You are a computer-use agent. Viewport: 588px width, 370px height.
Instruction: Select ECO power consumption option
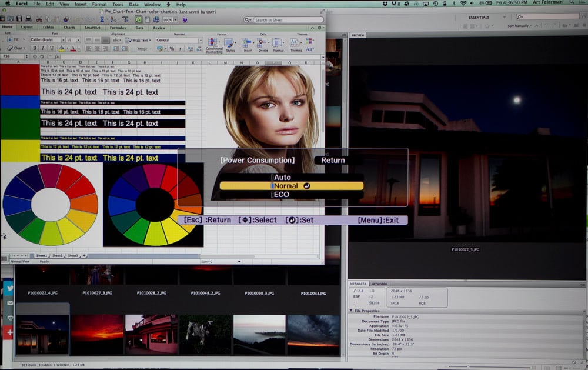292,194
